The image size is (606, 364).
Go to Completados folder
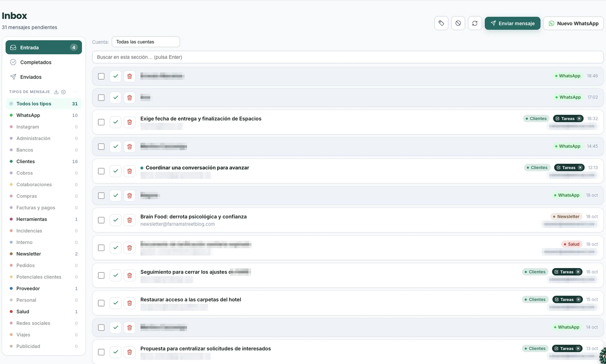click(x=44, y=62)
